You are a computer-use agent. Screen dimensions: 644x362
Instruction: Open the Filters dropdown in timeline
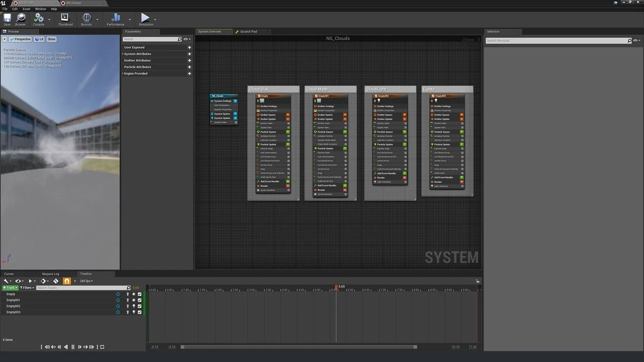(27, 288)
